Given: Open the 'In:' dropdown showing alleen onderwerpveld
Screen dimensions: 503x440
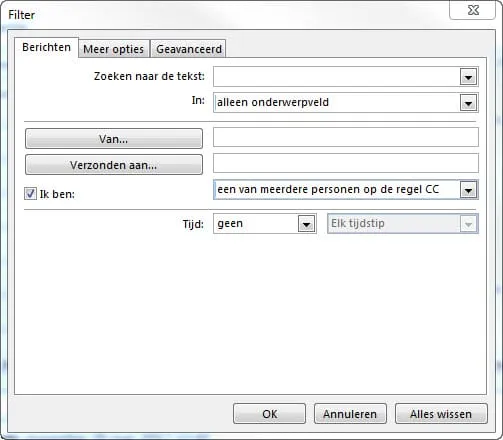Looking at the screenshot, I should (x=346, y=103).
